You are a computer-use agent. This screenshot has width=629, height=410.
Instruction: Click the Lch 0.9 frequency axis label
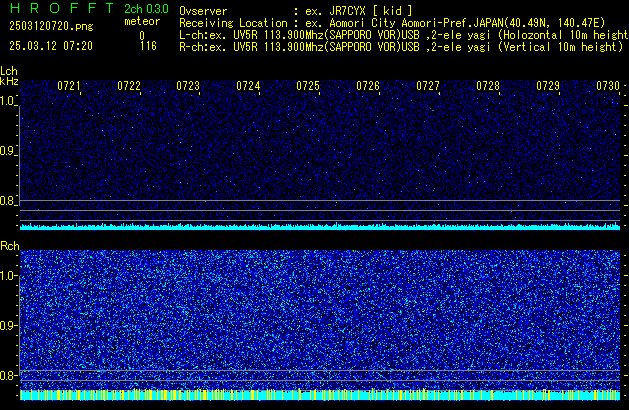(x=7, y=151)
